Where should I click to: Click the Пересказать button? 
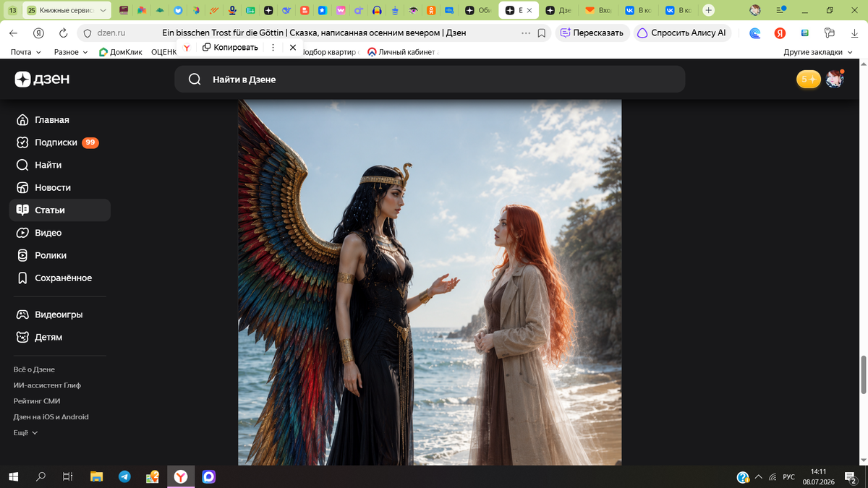(x=592, y=33)
